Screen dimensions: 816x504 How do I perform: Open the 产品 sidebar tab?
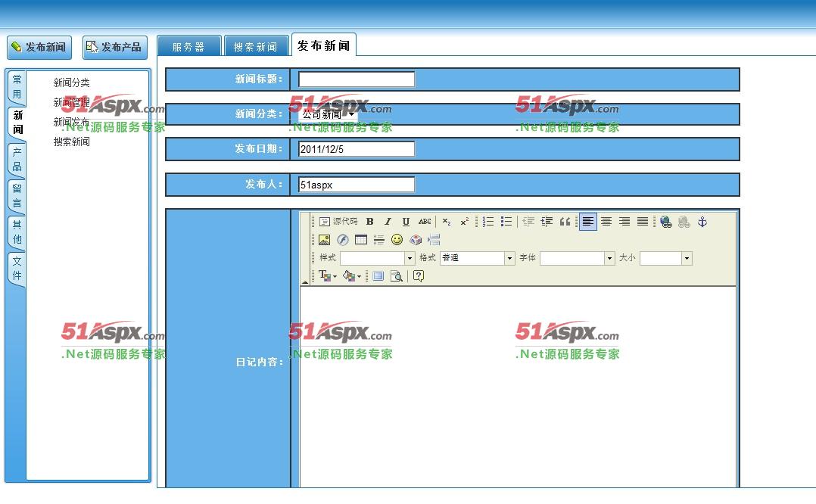(17, 159)
